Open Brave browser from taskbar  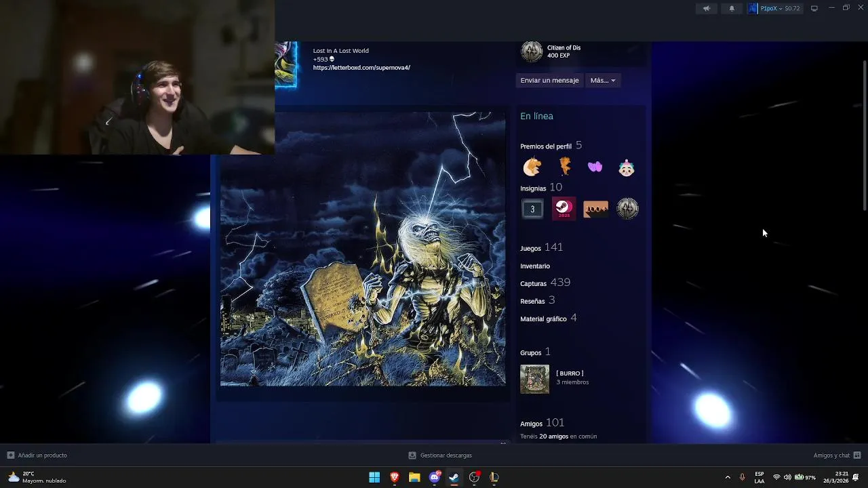[395, 477]
